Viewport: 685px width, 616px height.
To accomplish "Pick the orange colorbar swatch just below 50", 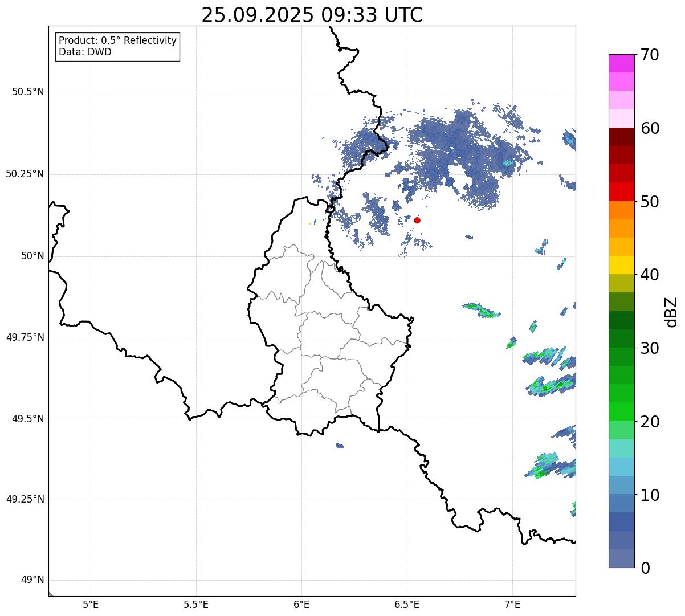I will click(x=622, y=210).
